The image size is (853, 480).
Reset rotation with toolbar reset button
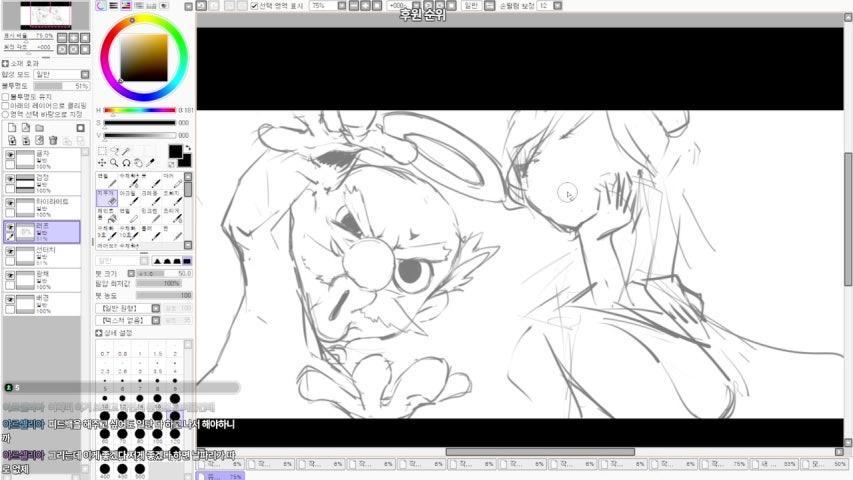(x=451, y=5)
